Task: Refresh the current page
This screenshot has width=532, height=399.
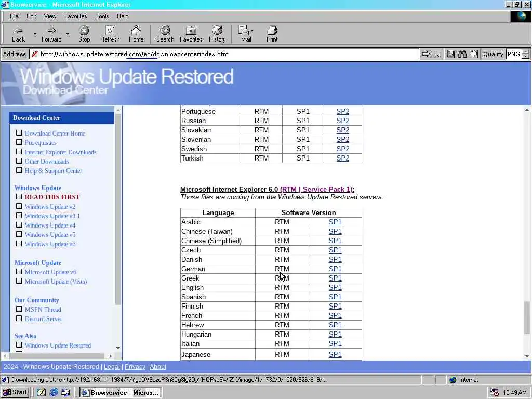Action: 110,34
